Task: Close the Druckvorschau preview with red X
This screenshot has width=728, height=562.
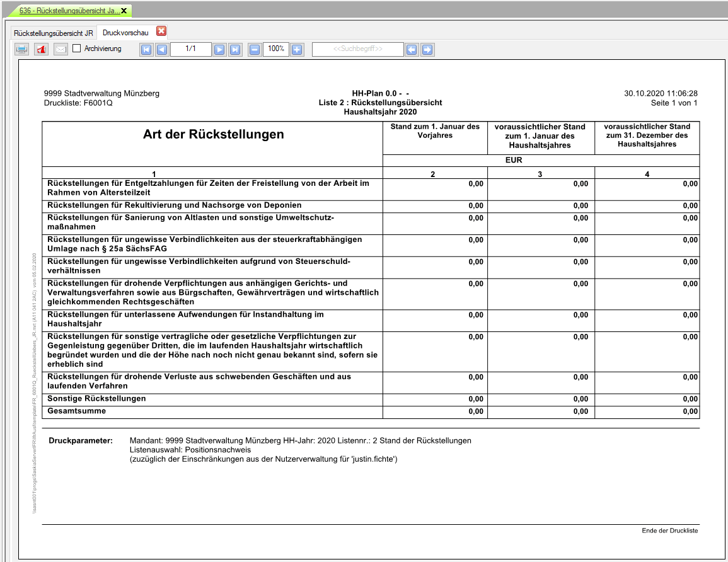Action: (161, 31)
